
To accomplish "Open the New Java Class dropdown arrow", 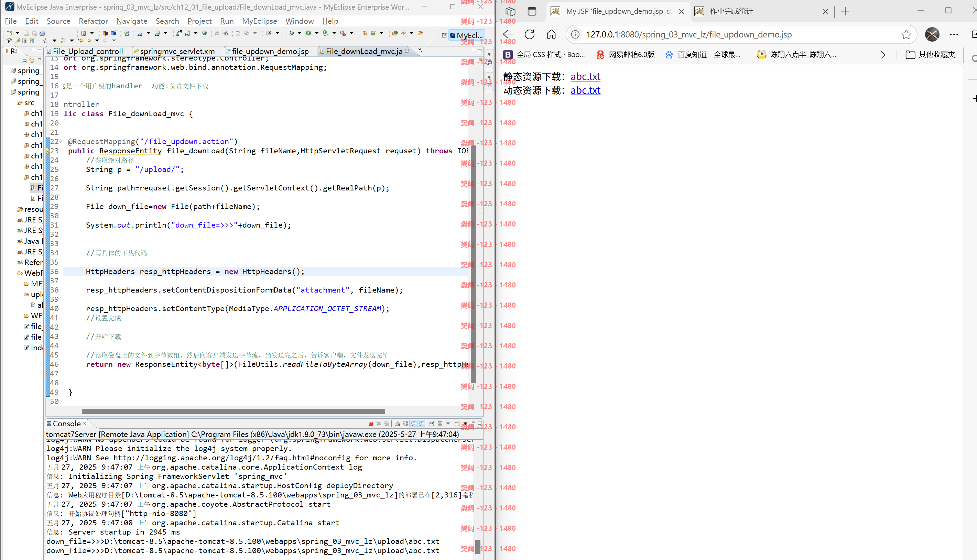I will click(x=382, y=33).
